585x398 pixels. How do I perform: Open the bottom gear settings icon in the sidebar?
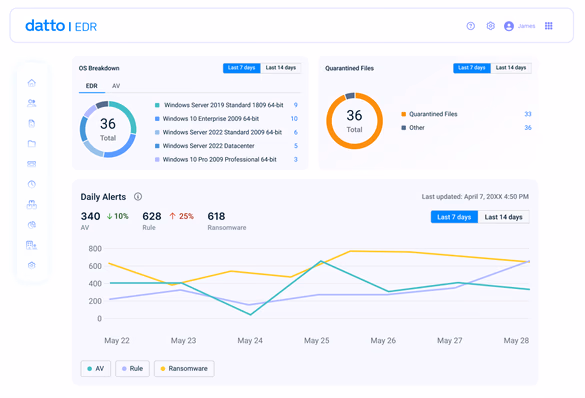(32, 265)
